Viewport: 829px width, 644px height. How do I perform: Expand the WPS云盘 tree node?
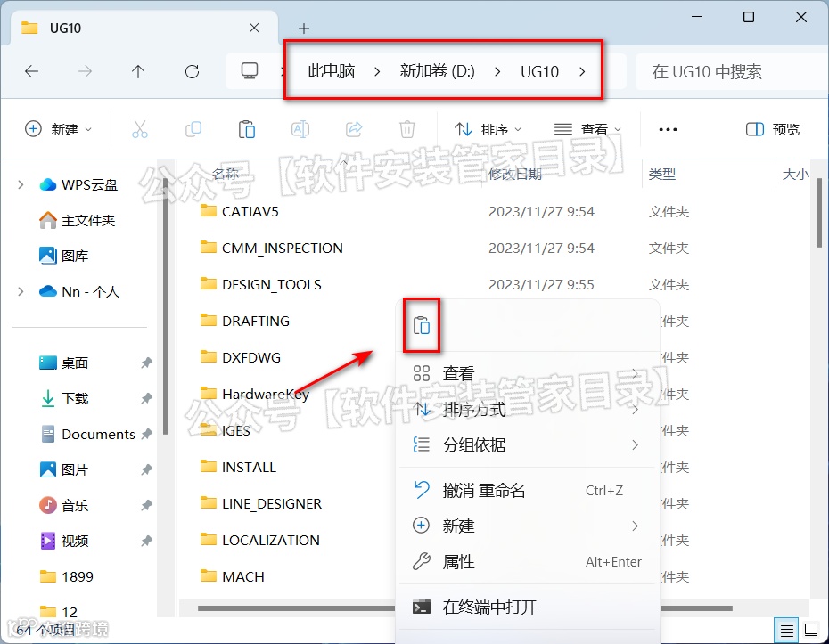click(x=21, y=185)
